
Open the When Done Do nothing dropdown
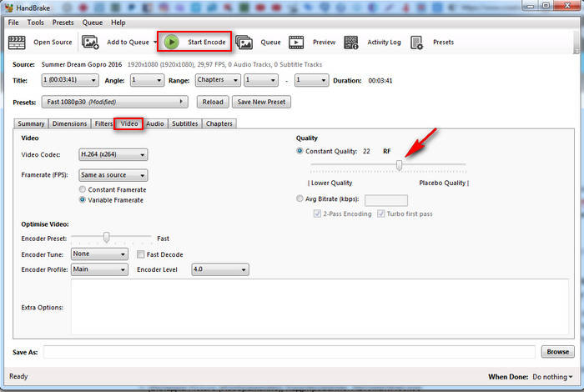[552, 377]
